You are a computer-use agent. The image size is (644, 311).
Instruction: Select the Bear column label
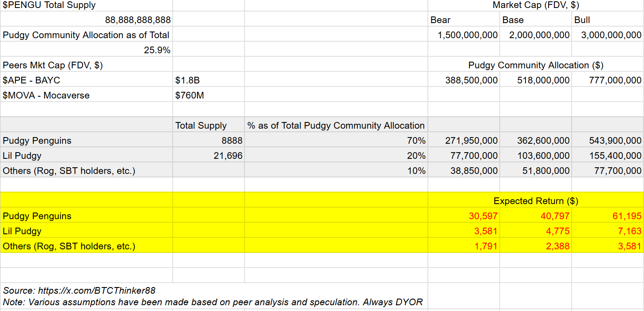tap(440, 20)
